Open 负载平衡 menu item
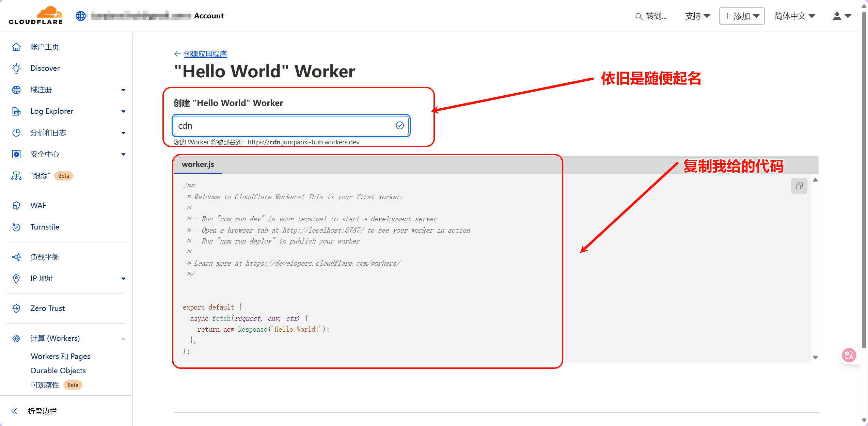Screen dimensions: 868x426 (x=45, y=257)
